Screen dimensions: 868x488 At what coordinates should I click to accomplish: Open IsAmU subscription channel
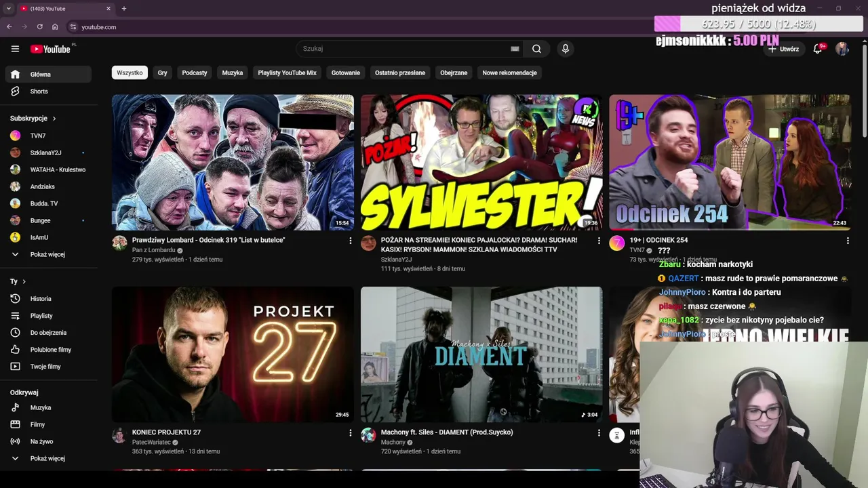[47, 237]
